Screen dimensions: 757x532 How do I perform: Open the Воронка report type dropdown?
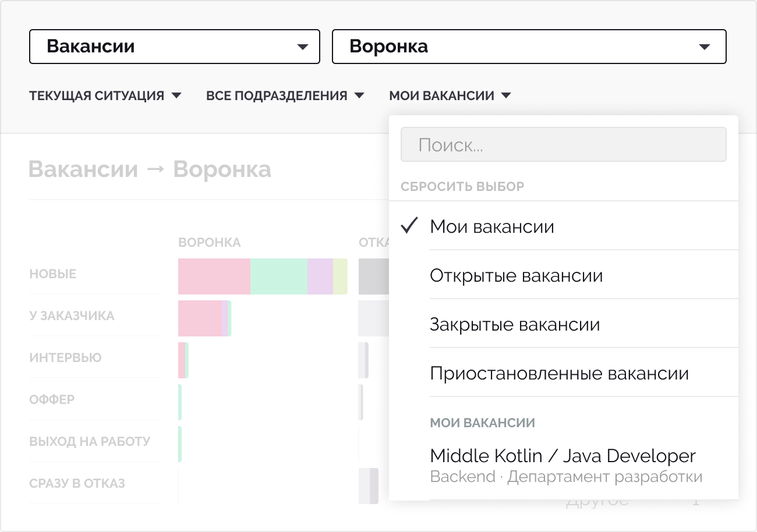click(528, 47)
